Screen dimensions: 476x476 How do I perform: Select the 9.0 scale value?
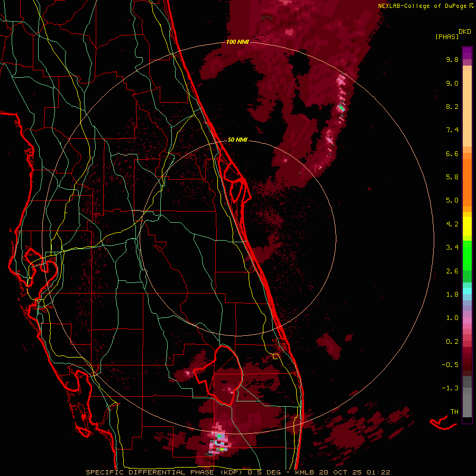click(x=452, y=83)
